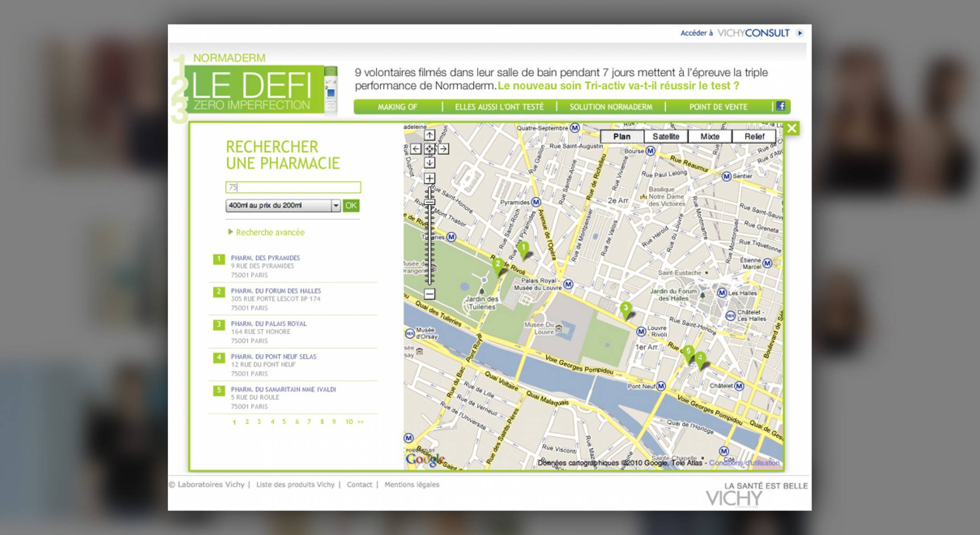Viewport: 980px width, 535px height.
Task: Click the map zoom slider handle
Action: click(x=429, y=202)
